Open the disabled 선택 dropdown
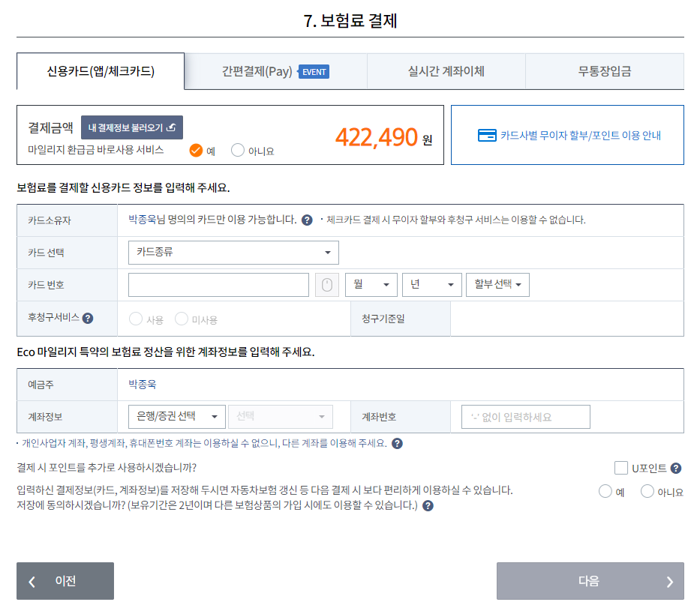Viewport: 700px width, 608px height. pyautogui.click(x=281, y=417)
